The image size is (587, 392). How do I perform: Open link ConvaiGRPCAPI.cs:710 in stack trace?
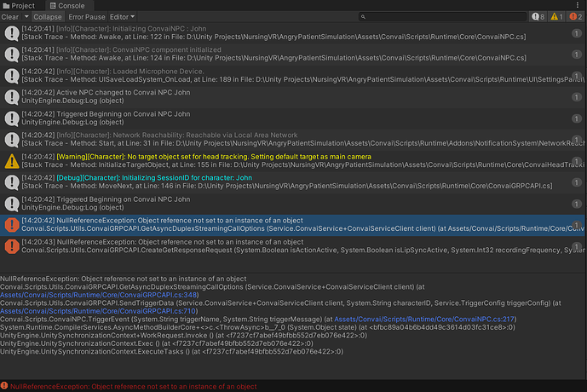(98, 311)
